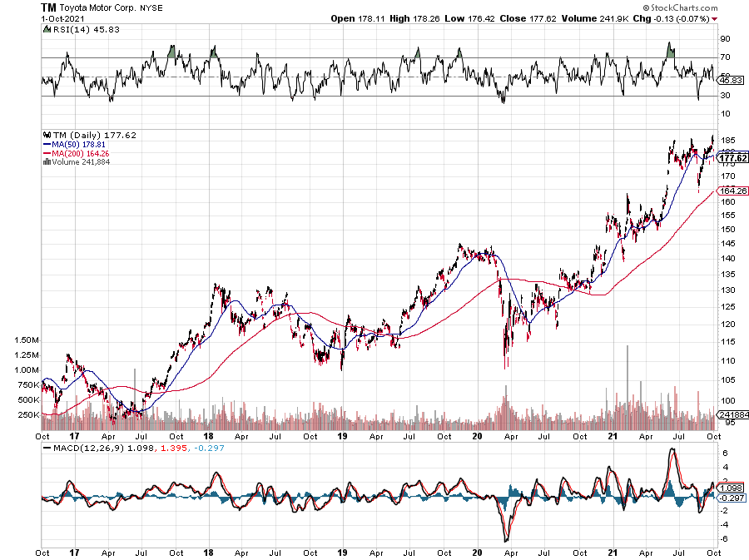Click the blue MA(50) line swatch
The height and width of the screenshot is (560, 749).
(x=47, y=144)
